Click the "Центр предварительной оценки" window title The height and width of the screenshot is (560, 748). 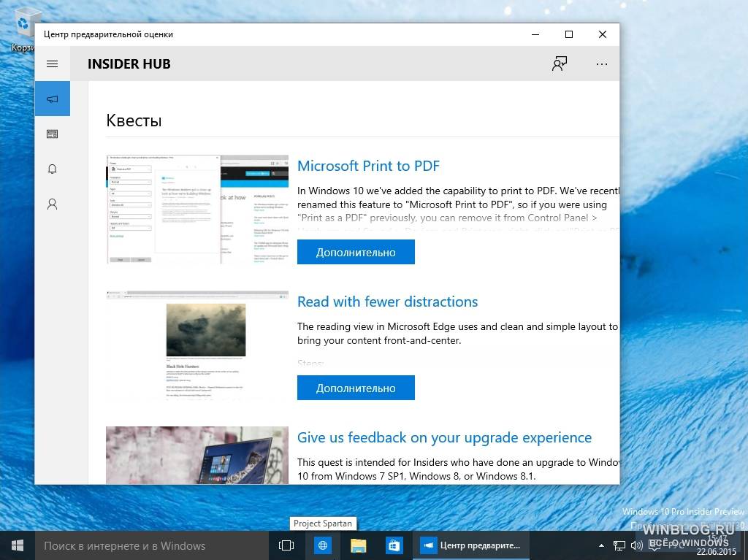(x=108, y=34)
